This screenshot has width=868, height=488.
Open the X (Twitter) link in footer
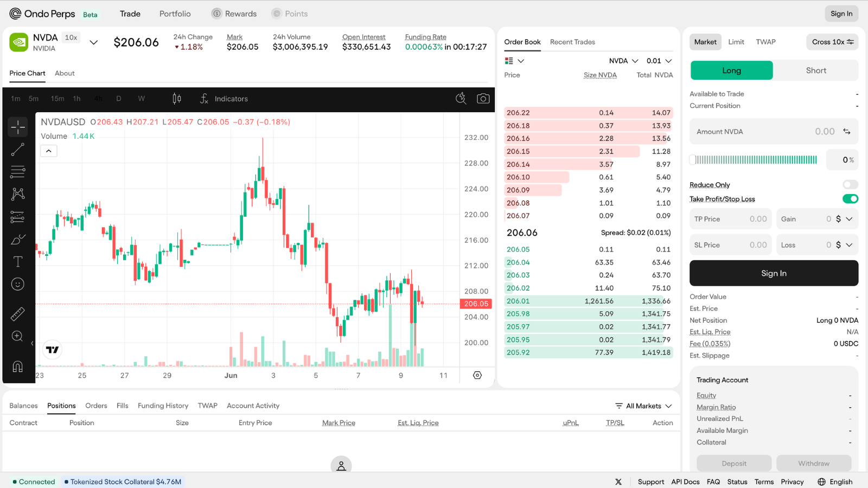618,481
